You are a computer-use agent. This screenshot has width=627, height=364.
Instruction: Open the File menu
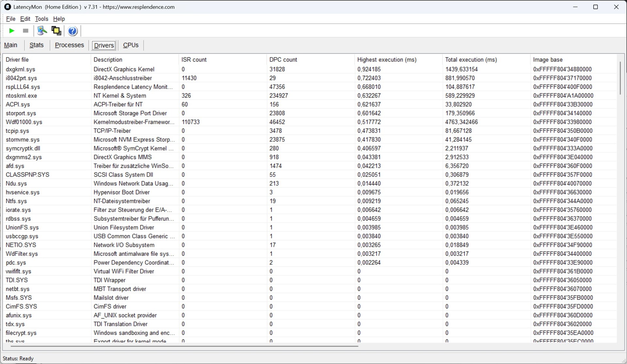(x=10, y=19)
